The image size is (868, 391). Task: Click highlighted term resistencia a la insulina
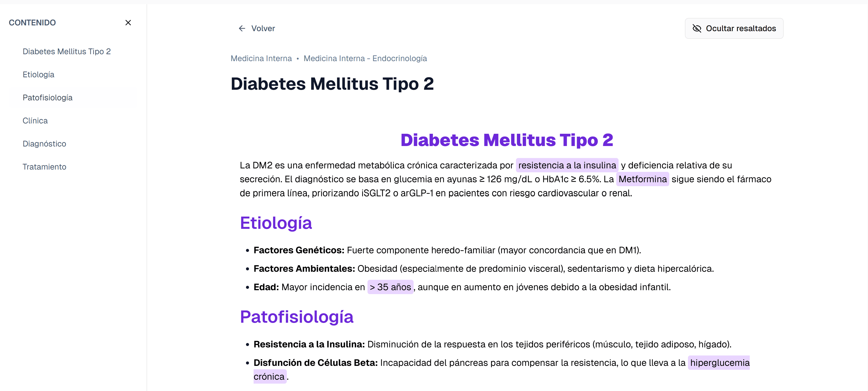coord(567,165)
